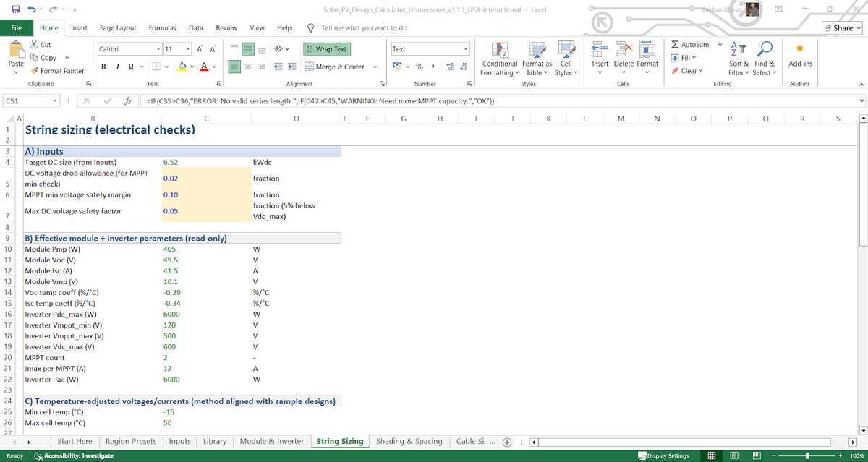Click the Name Box showing C51
Image resolution: width=868 pixels, height=462 pixels.
point(29,100)
